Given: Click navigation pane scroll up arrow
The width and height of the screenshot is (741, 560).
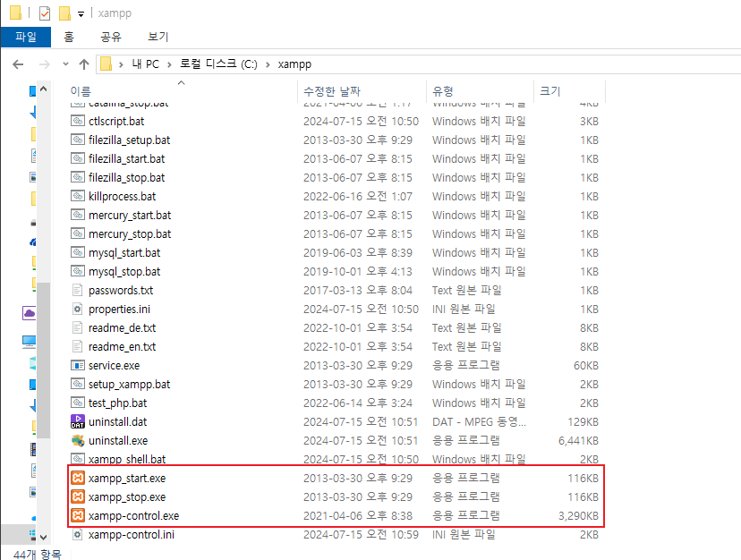Looking at the screenshot, I should point(44,89).
